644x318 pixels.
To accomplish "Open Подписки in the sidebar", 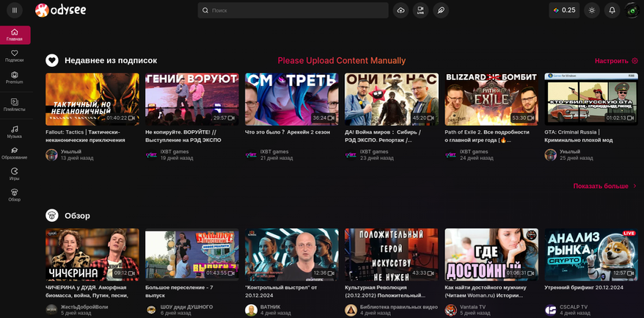I will (15, 56).
